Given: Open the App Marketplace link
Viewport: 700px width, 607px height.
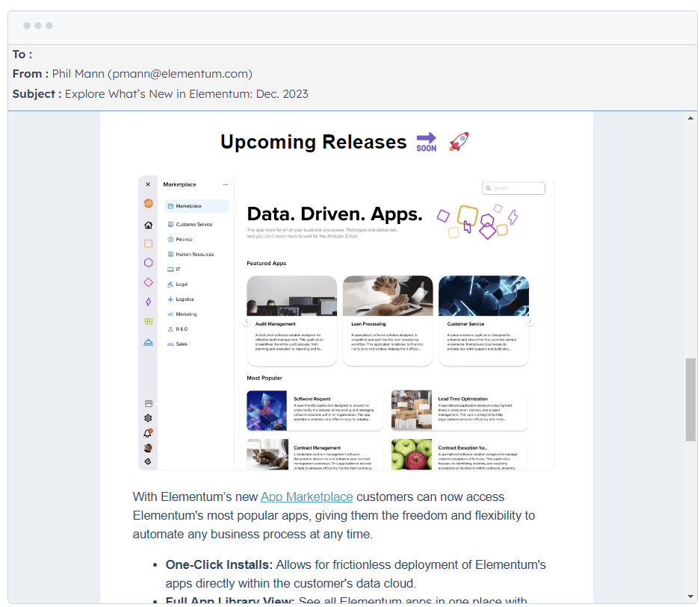Looking at the screenshot, I should click(x=307, y=497).
